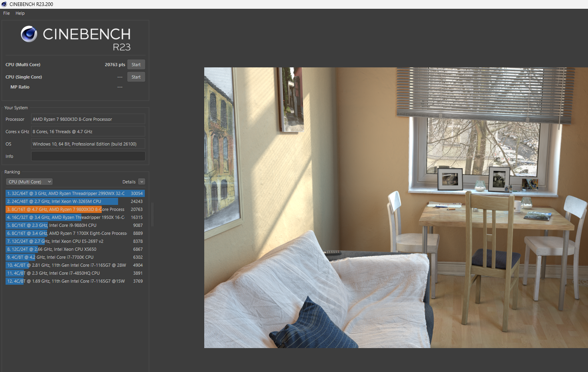
Task: Open the CPU (Multi Core) ranking dropdown
Action: point(29,182)
